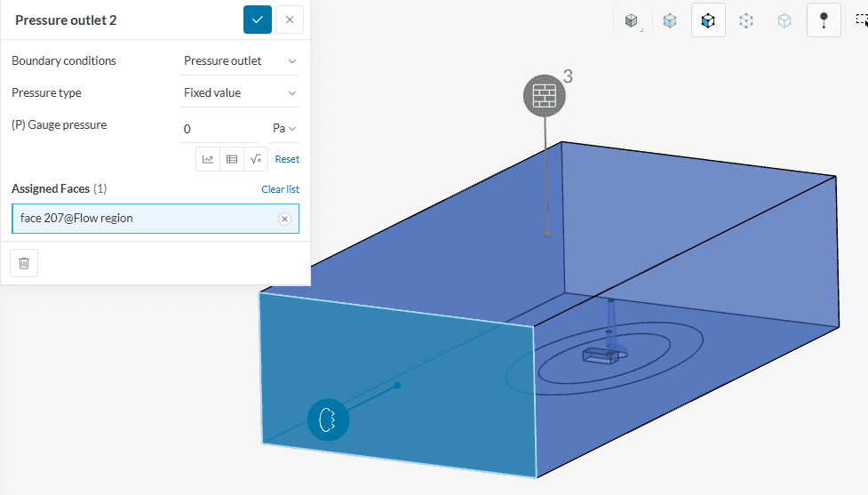Expand the Pressure type dropdown
Screen dimensions: 868x495
239,93
